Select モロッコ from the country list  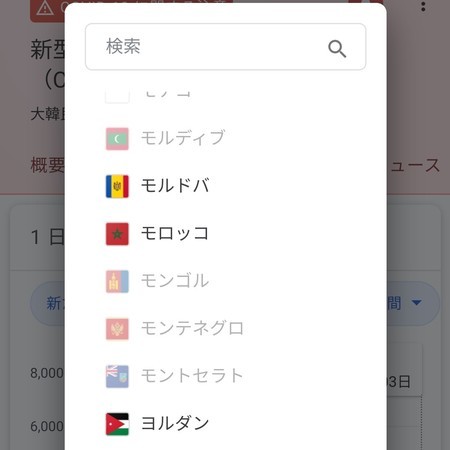pos(226,234)
